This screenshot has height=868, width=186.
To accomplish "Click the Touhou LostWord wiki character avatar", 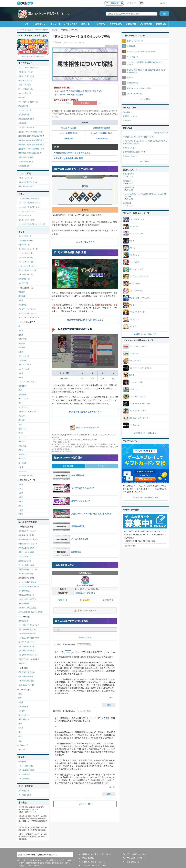I will click(x=23, y=14).
